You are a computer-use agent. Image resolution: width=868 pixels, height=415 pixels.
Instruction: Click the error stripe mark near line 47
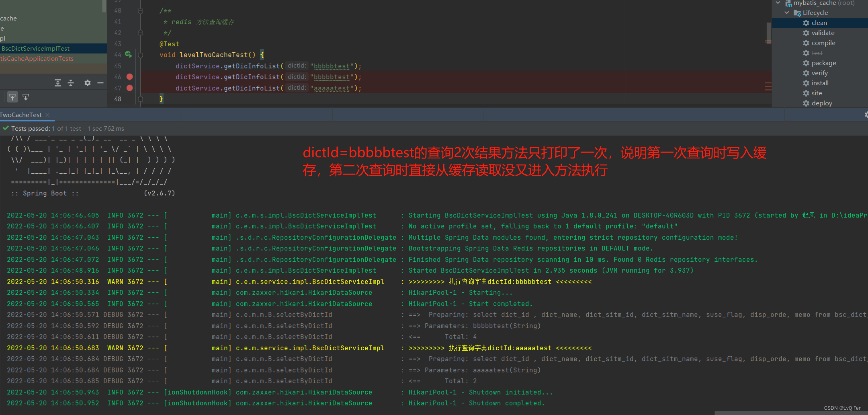coord(768,87)
